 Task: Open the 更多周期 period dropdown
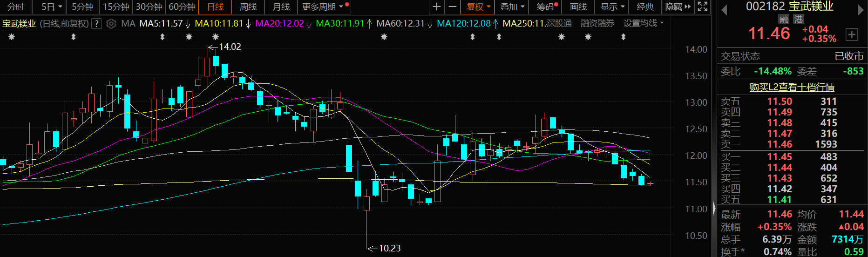[x=322, y=7]
